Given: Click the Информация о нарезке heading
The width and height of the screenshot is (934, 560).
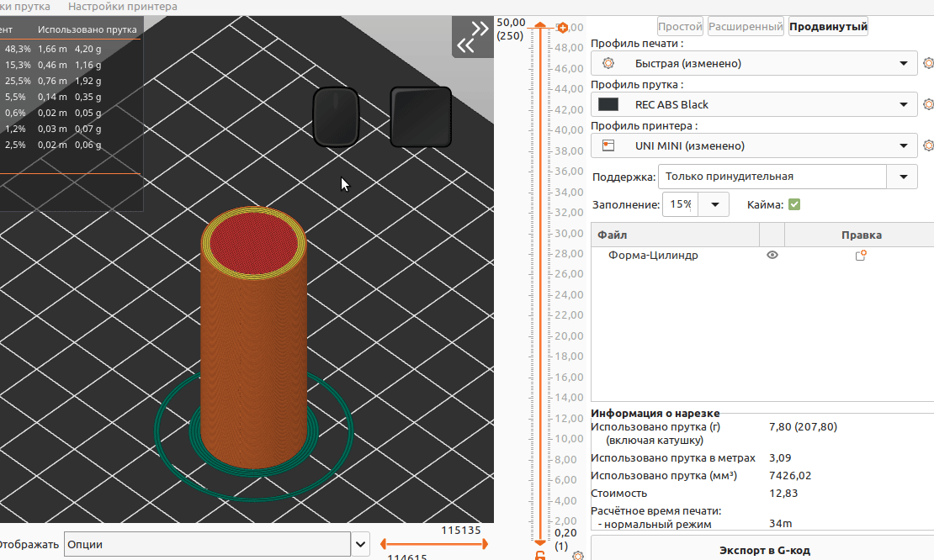Looking at the screenshot, I should (655, 413).
